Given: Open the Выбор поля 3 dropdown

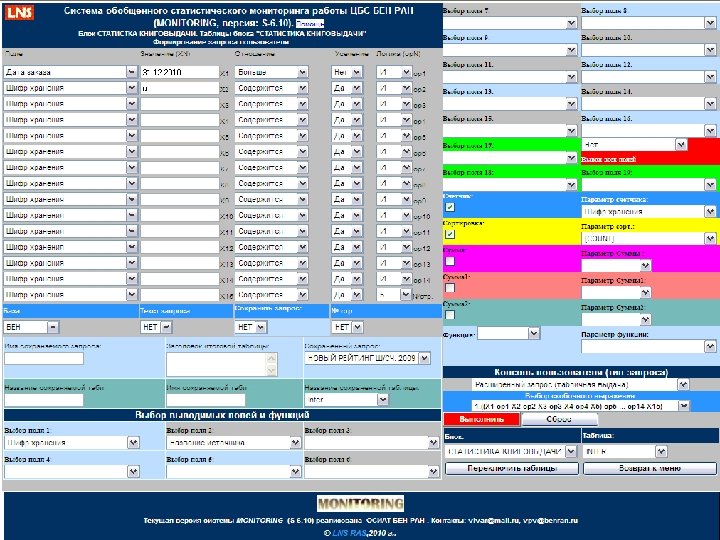Looking at the screenshot, I should tap(372, 443).
